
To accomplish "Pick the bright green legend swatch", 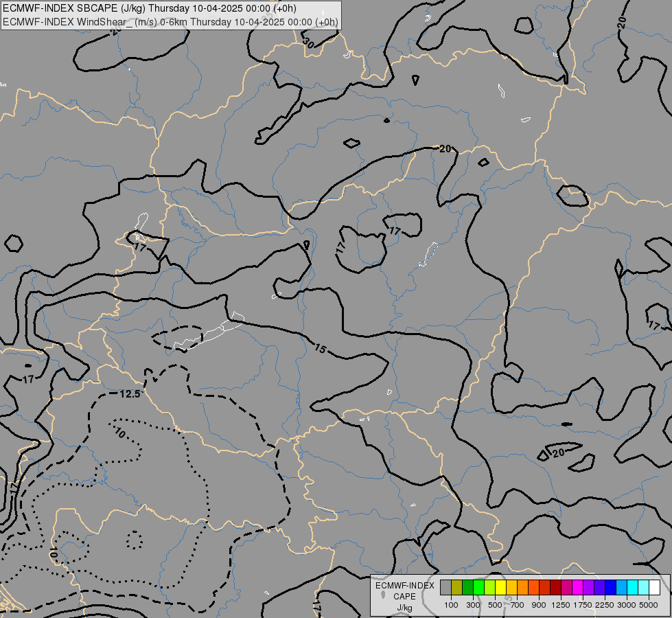I will 478,588.
